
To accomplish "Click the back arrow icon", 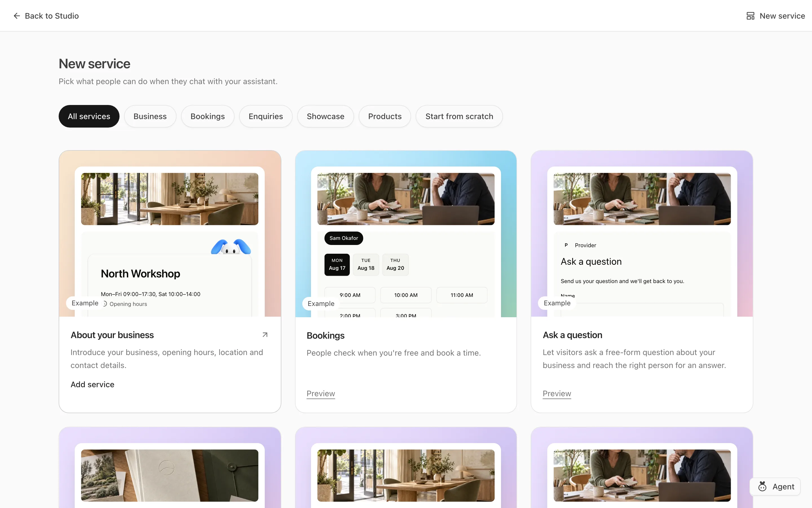I will click(17, 16).
